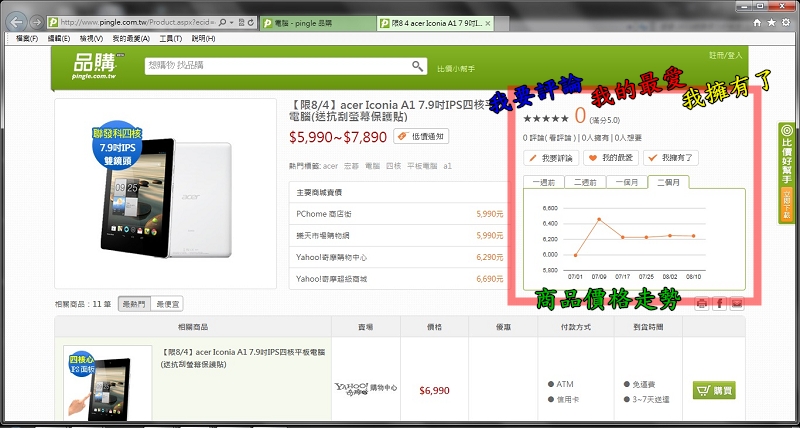Click the magnifier icon in the site search box
800x428 pixels.
pyautogui.click(x=417, y=66)
